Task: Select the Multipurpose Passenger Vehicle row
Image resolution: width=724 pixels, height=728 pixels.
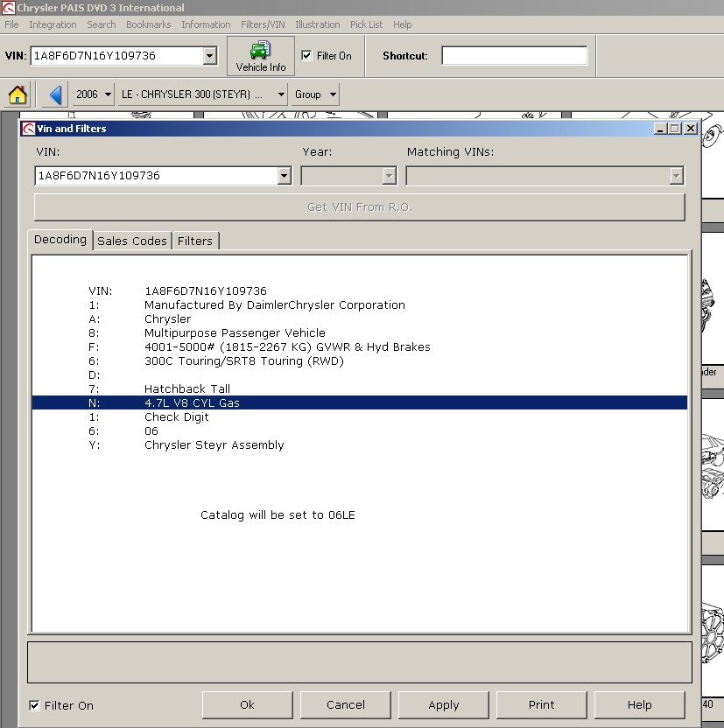Action: pos(360,332)
